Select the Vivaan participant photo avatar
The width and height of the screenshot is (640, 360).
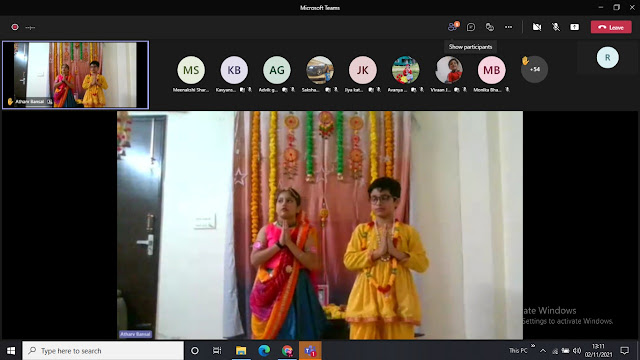coord(449,70)
